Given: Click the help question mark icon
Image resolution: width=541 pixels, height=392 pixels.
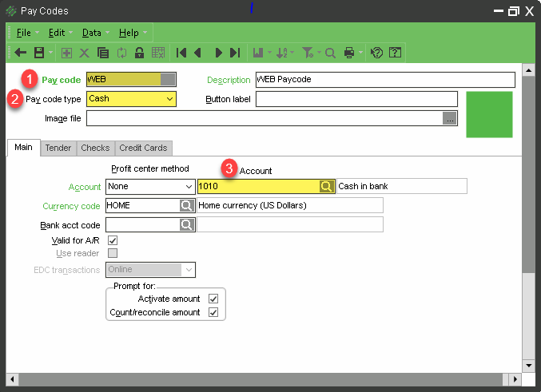Looking at the screenshot, I should (395, 53).
